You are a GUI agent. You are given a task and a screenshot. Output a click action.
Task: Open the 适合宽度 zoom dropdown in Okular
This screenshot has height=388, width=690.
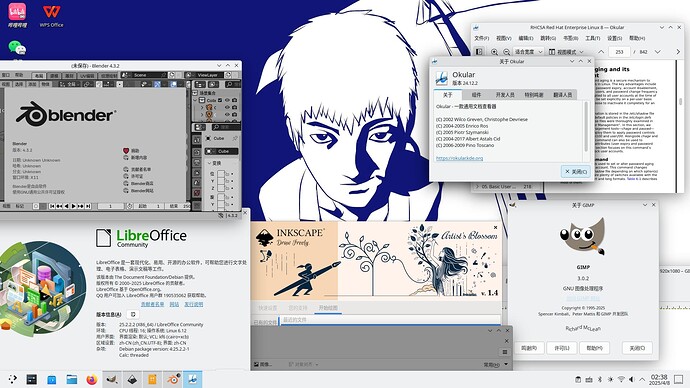coord(529,52)
